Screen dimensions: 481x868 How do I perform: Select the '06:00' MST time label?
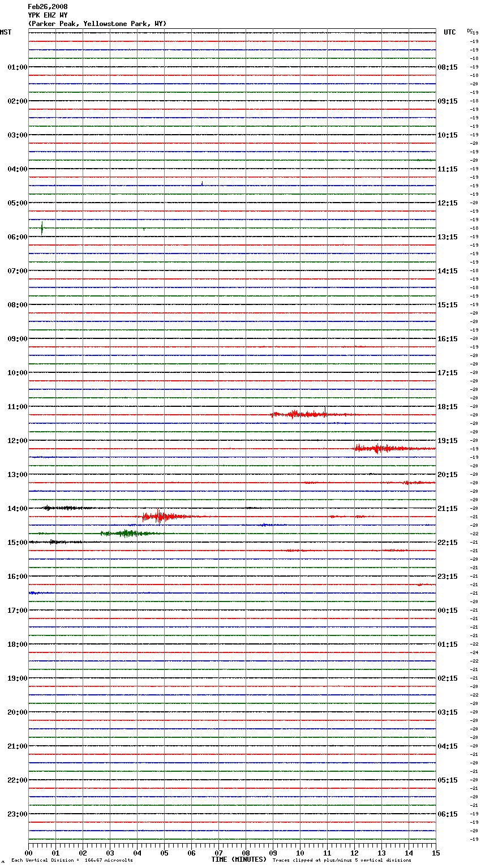coord(17,237)
